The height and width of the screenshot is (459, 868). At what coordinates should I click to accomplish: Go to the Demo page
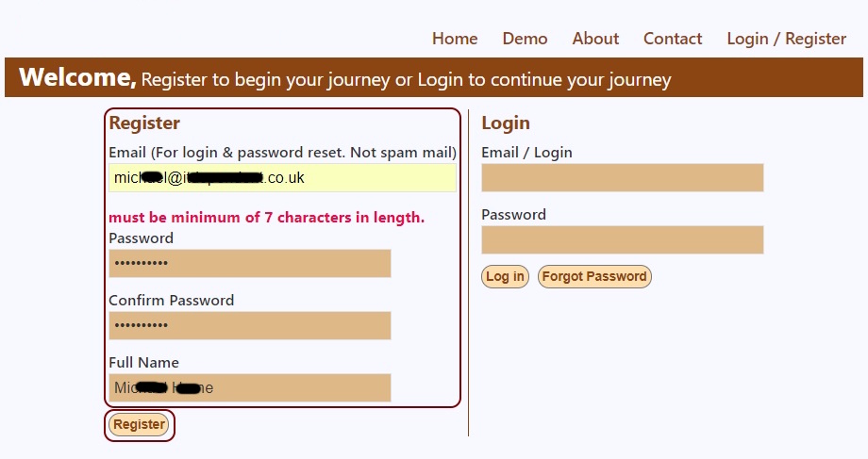click(525, 39)
